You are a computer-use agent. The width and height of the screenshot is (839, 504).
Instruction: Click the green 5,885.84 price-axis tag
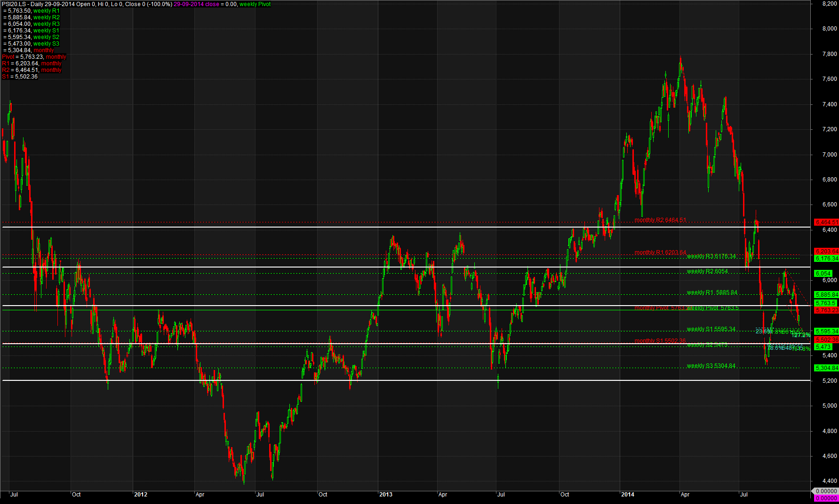pyautogui.click(x=827, y=295)
